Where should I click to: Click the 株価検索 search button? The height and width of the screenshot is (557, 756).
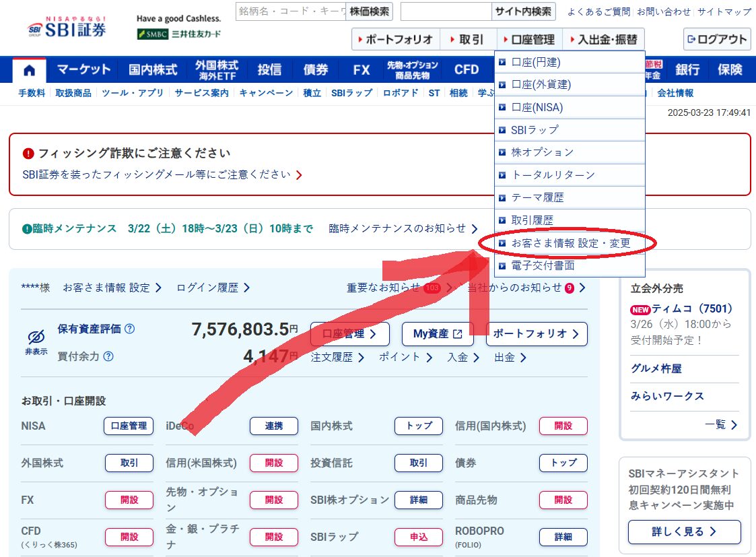point(369,11)
